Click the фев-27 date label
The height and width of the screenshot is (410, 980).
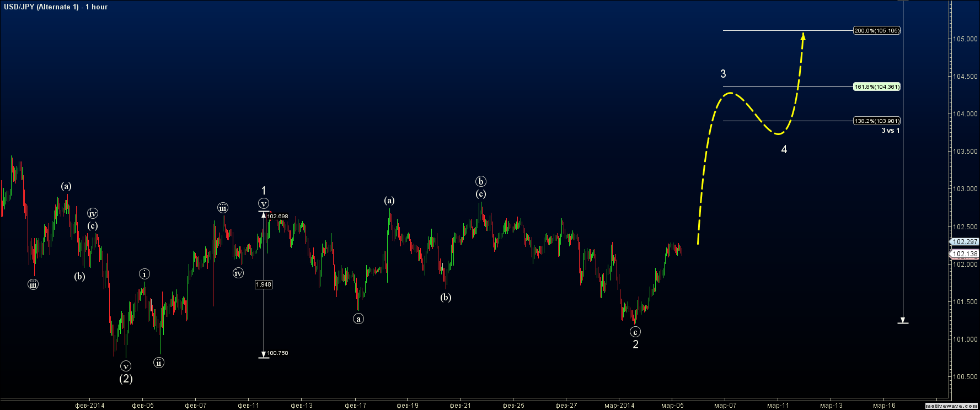[566, 406]
